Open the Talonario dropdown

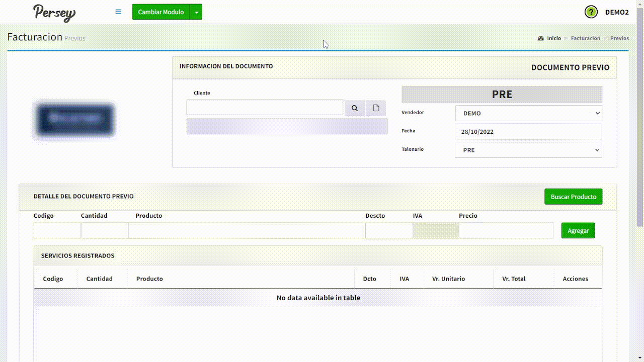click(528, 150)
